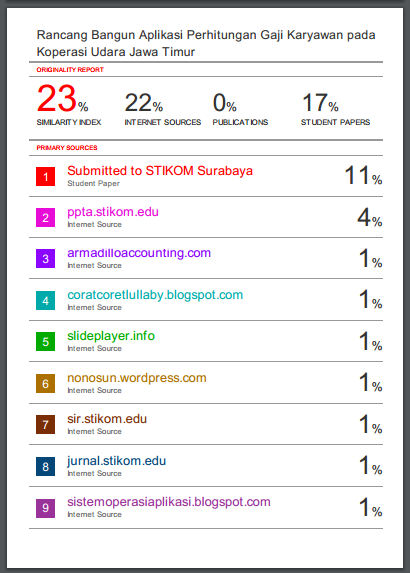Click the green number 5 source badge
The width and height of the screenshot is (410, 573).
pos(45,342)
